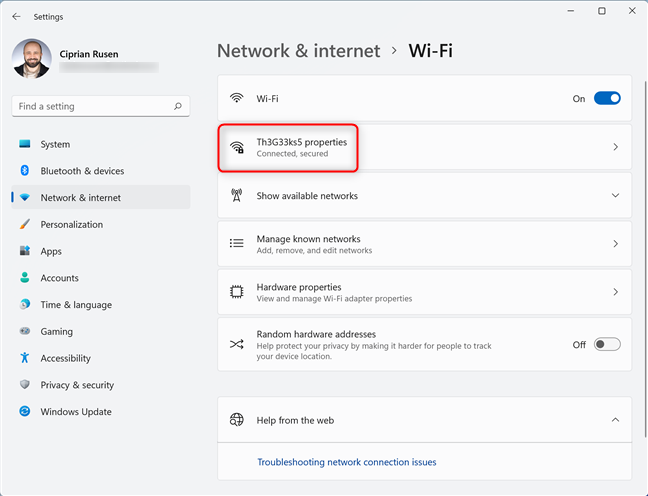The width and height of the screenshot is (648, 496).
Task: Click the Privacy shield icon
Action: (x=25, y=384)
